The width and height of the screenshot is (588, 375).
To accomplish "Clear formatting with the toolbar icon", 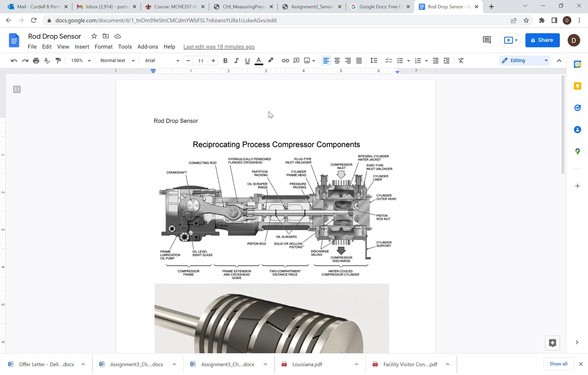I will pyautogui.click(x=461, y=61).
